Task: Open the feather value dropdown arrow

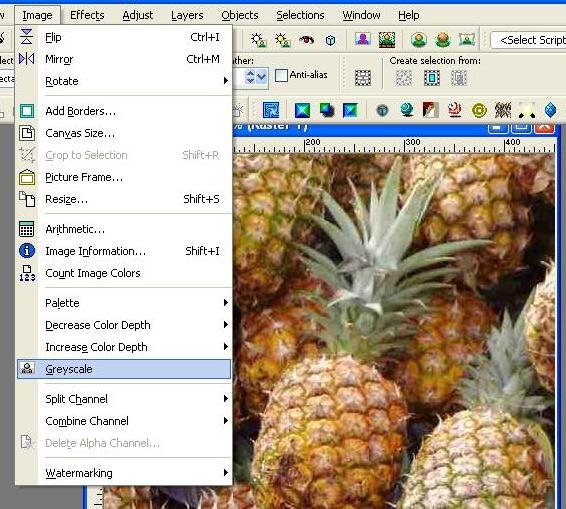Action: 262,77
